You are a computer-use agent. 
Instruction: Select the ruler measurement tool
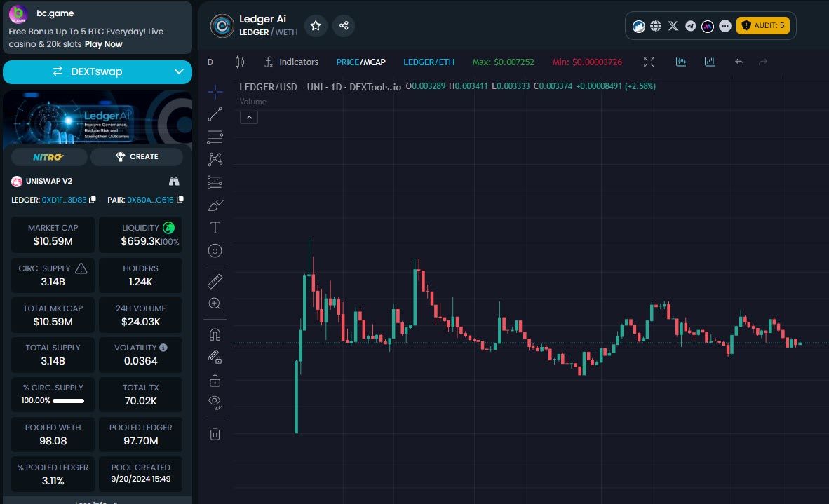tap(214, 280)
